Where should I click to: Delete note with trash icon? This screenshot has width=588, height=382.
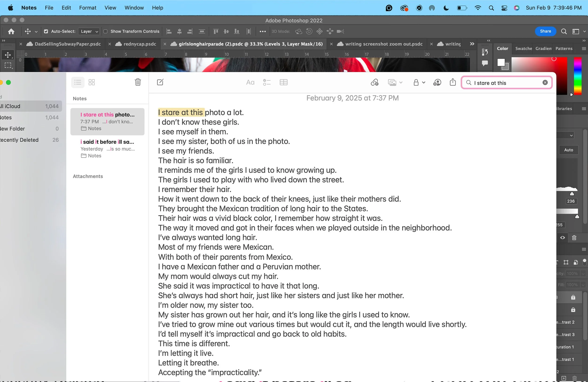coord(138,82)
